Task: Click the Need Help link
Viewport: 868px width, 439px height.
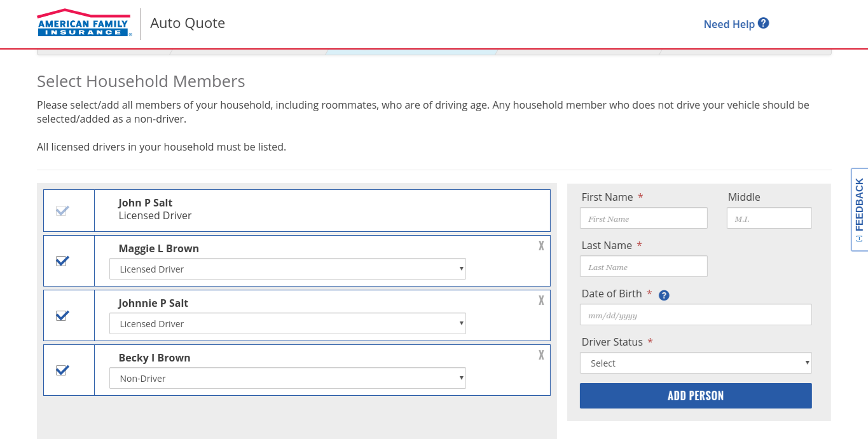Action: (x=729, y=24)
